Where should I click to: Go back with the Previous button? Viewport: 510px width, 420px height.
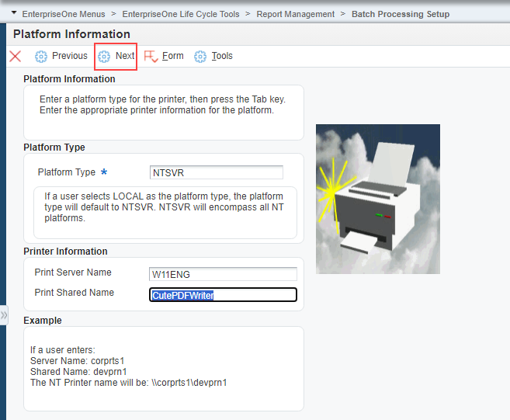pos(61,56)
